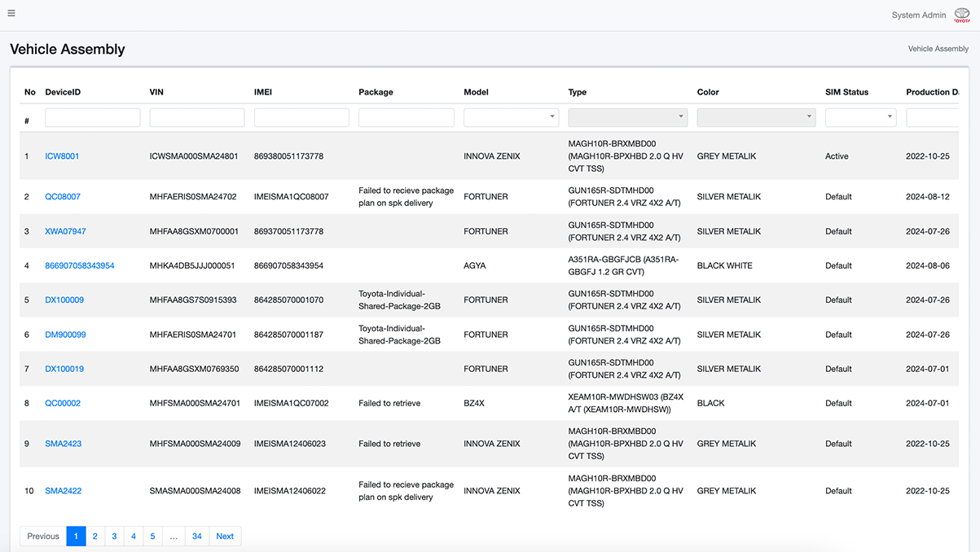Open the Color filter dropdown

(756, 117)
